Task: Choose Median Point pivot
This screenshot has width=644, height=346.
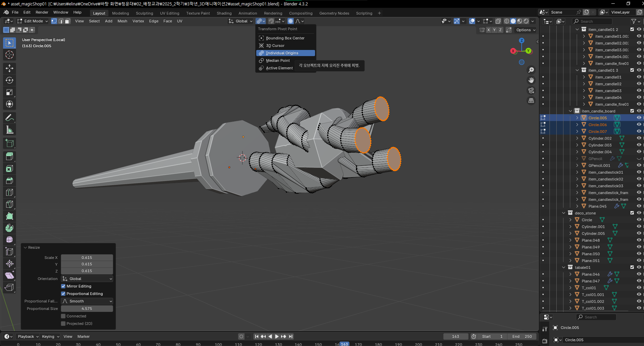Action: click(285, 60)
